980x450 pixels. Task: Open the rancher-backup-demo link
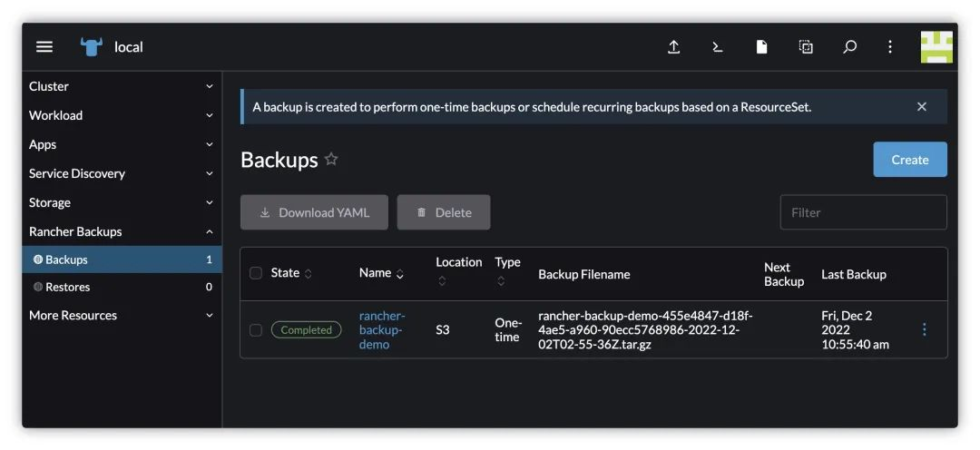[x=382, y=330]
